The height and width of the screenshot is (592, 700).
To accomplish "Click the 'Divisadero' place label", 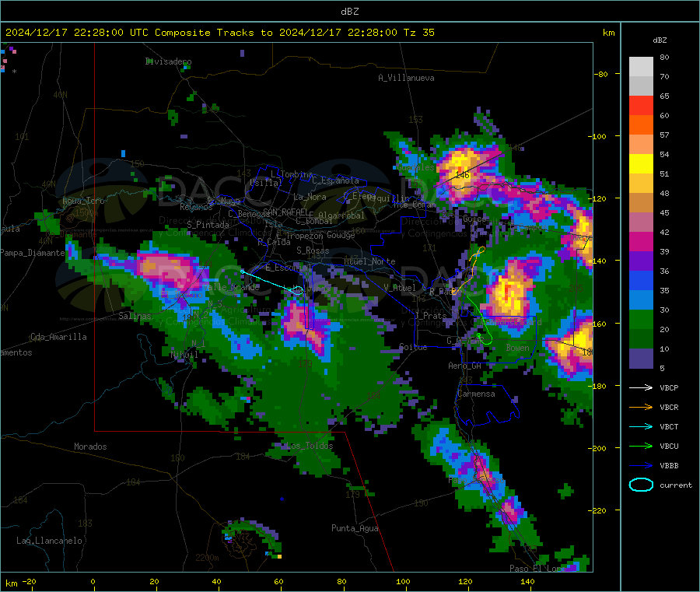I will 168,61.
